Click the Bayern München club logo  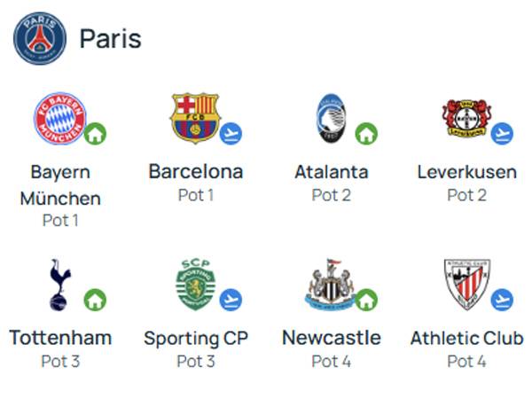(x=59, y=119)
